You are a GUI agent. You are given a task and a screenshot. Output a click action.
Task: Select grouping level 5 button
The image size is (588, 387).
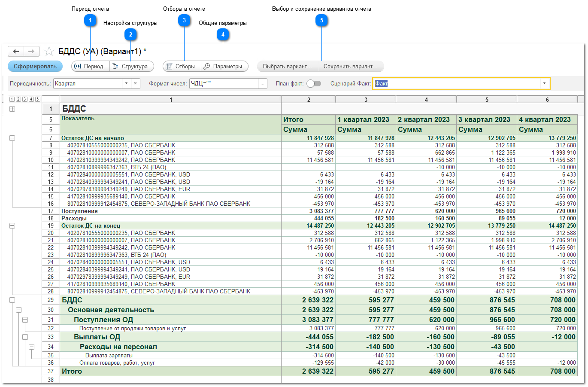click(37, 99)
